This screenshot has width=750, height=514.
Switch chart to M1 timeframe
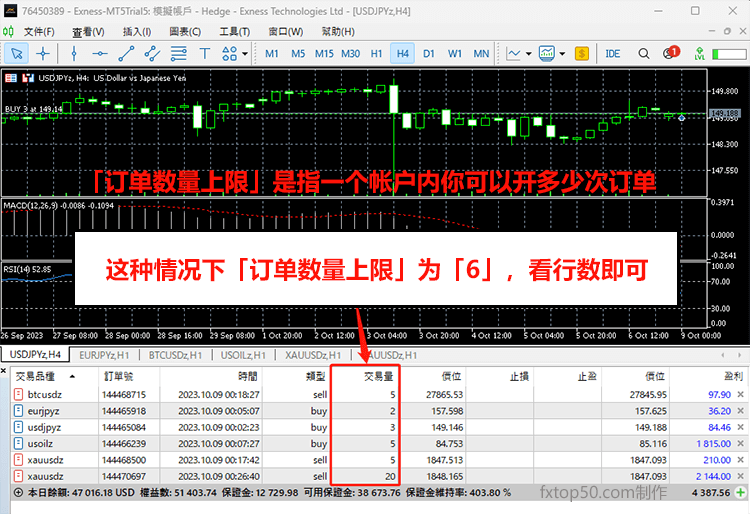[x=272, y=54]
